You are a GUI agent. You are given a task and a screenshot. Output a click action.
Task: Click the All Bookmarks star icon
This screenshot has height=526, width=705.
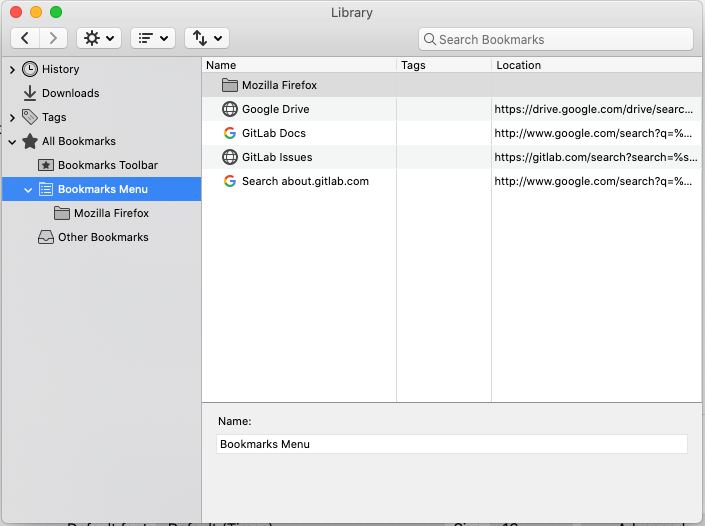pyautogui.click(x=30, y=141)
